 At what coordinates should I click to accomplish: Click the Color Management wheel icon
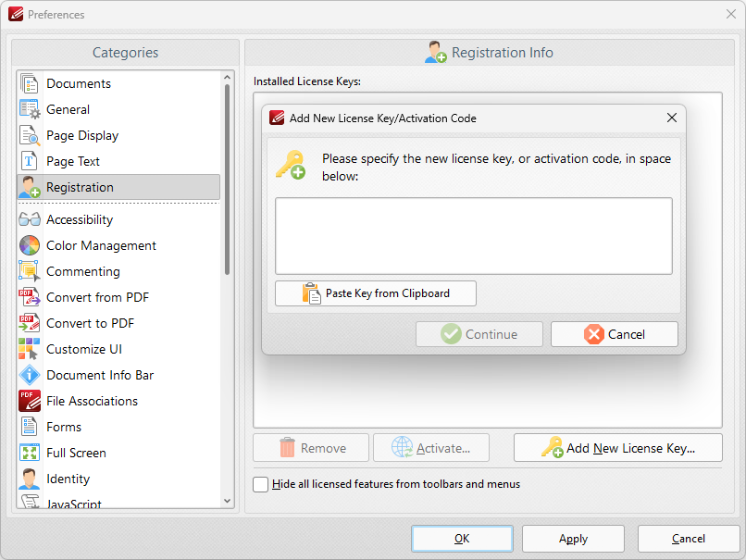(x=30, y=245)
